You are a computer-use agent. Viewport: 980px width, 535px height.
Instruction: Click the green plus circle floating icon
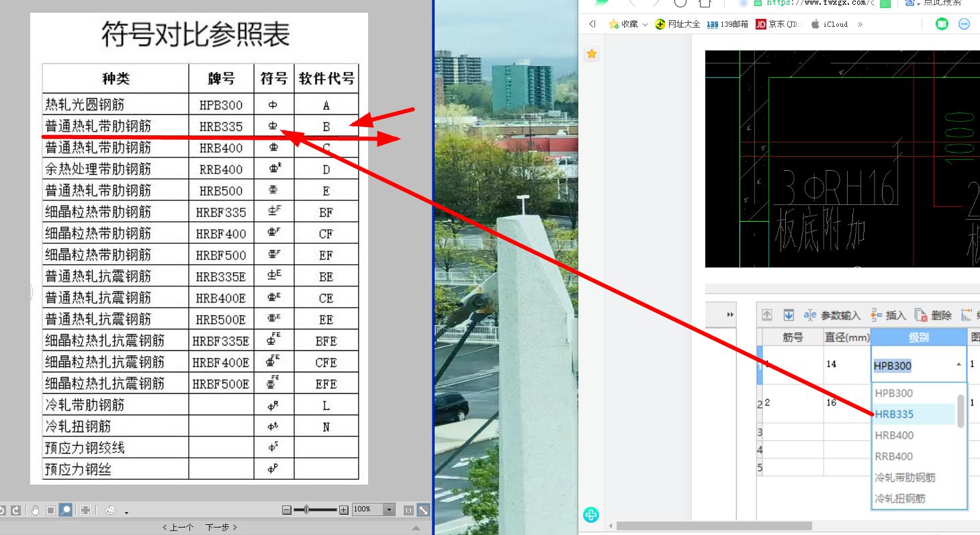[591, 515]
